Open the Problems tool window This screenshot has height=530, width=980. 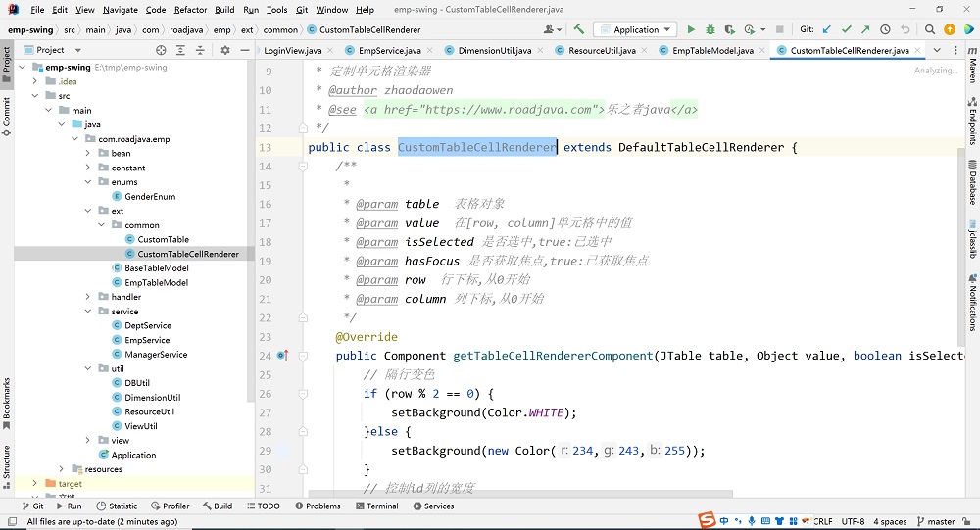point(318,506)
